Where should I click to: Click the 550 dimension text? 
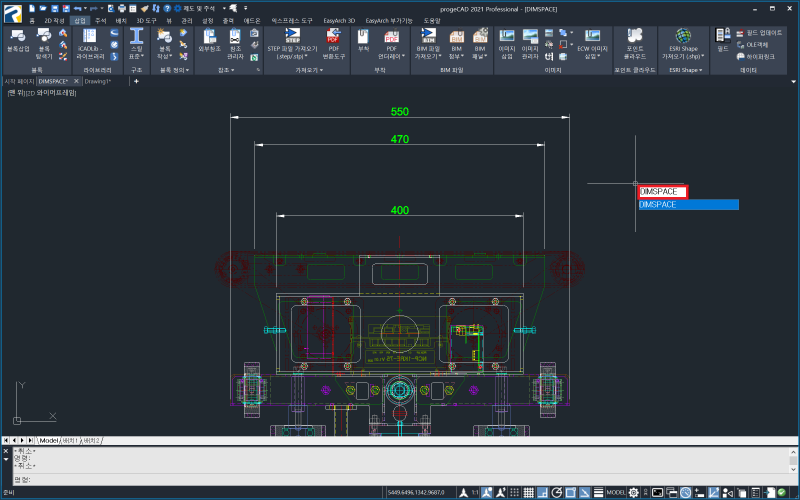399,112
